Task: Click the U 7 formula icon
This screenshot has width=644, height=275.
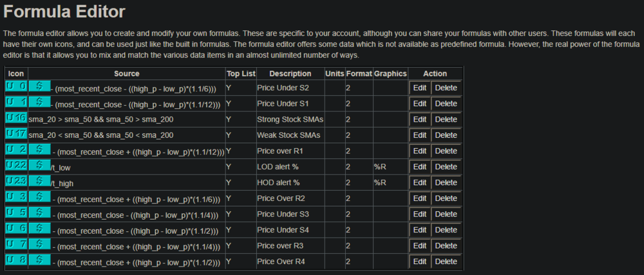Action: 16,244
